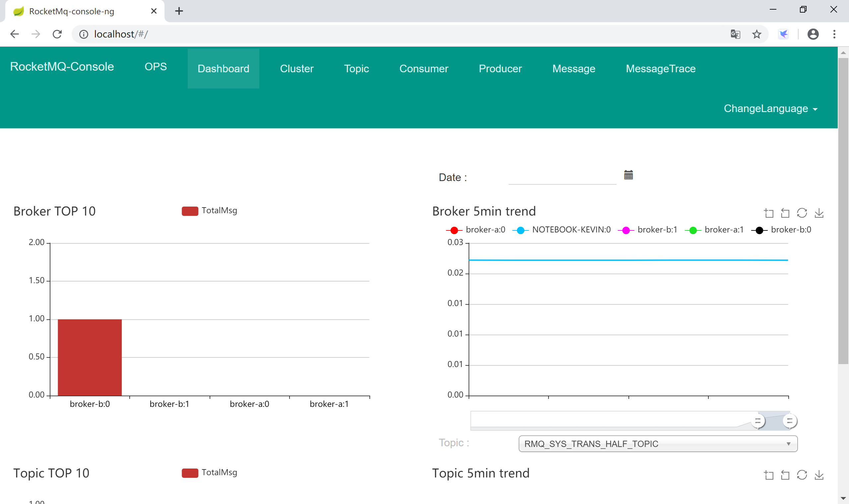
Task: Open the Topic dropdown on 5min trend
Action: point(656,444)
